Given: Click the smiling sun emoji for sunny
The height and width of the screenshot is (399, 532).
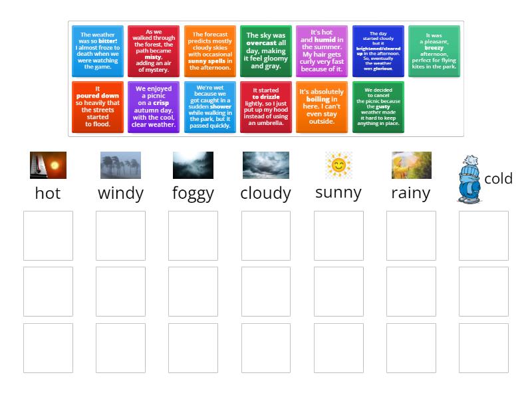Looking at the screenshot, I should point(338,165).
